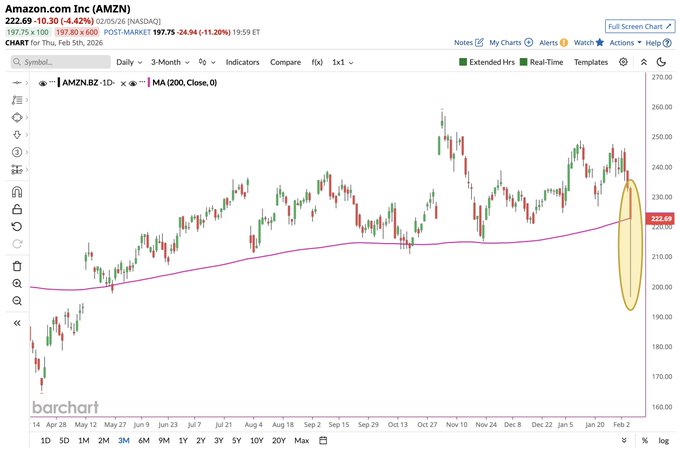The width and height of the screenshot is (680, 453).
Task: Toggle Extended Hrs checkbox
Action: point(463,62)
